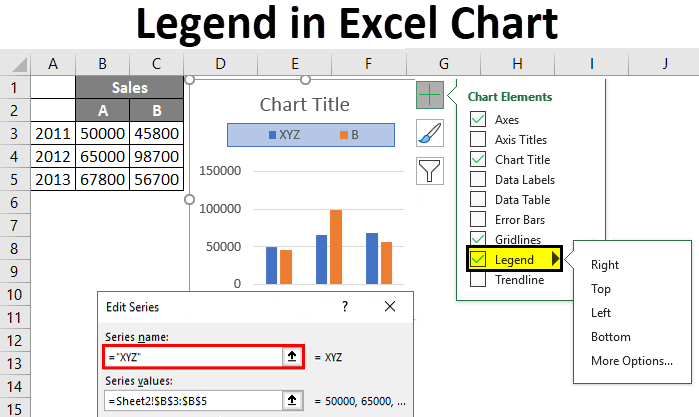This screenshot has height=417, width=699.
Task: Enable the Data Labels checkbox
Action: point(478,179)
